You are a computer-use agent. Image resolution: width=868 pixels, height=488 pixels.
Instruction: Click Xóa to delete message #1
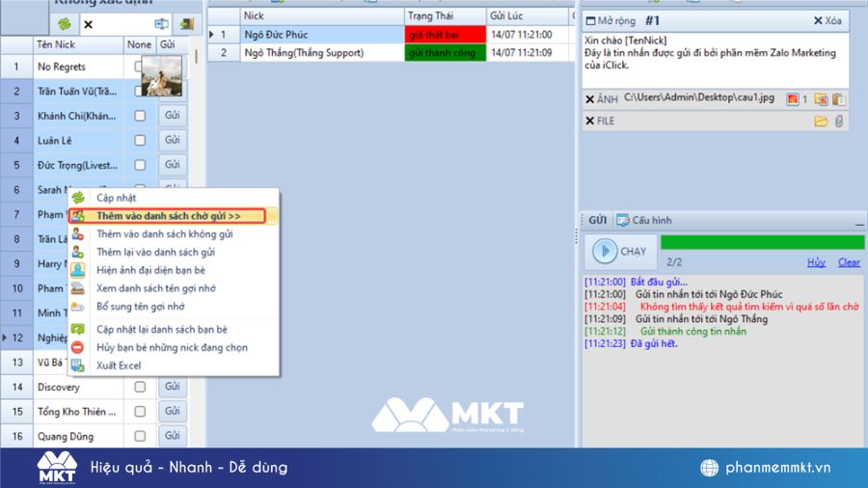[x=827, y=21]
